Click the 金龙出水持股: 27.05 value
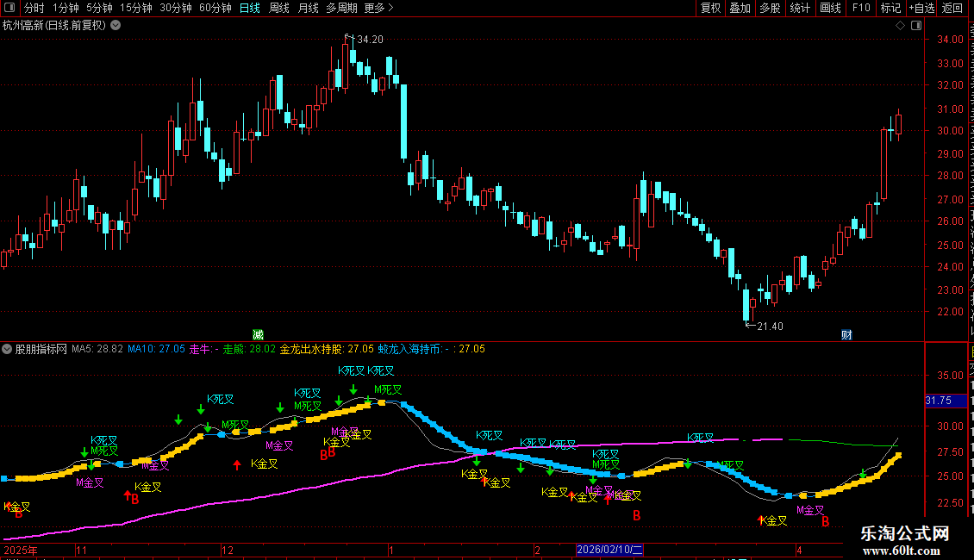 click(x=327, y=349)
